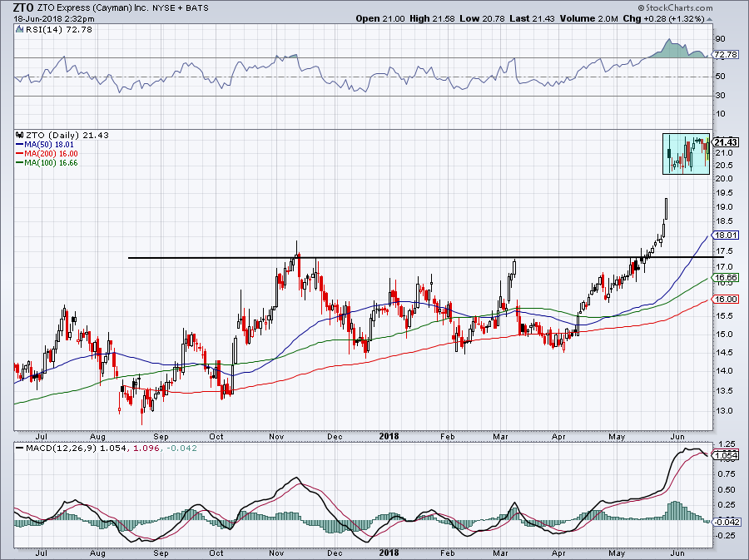Click the 16.00 MA(200) tag on the price axis

click(x=726, y=299)
